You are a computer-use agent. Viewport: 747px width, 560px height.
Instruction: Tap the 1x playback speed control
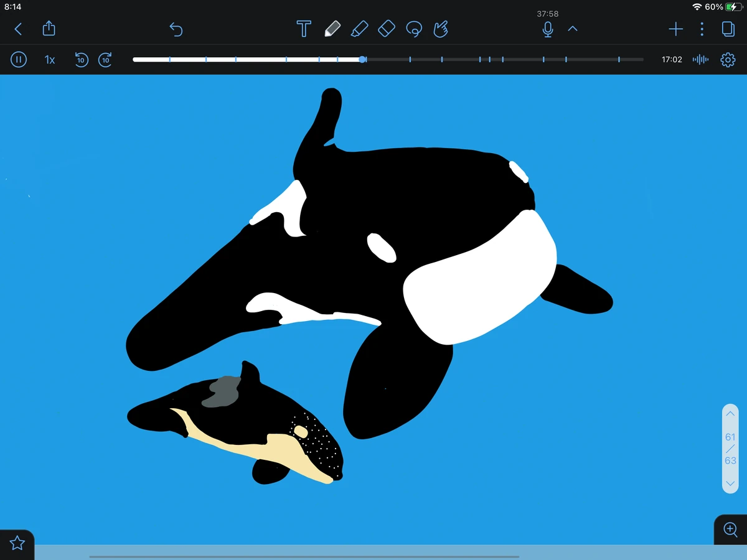pos(50,59)
